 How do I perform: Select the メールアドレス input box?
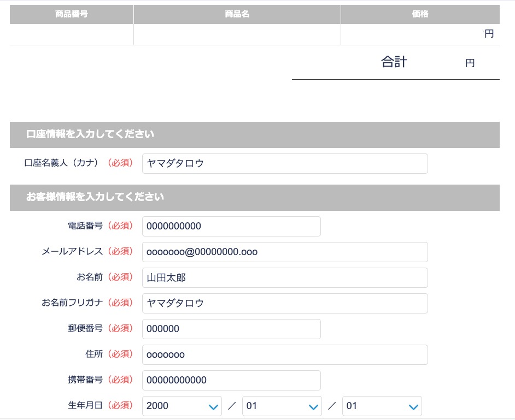284,252
